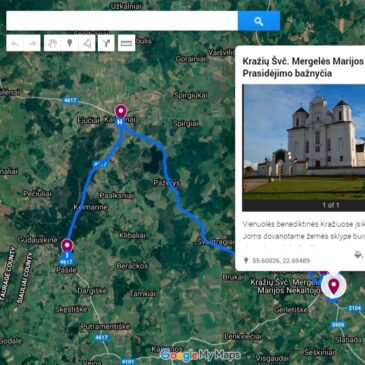
Task: Click the Dargiškė place label
Action: pos(92,291)
